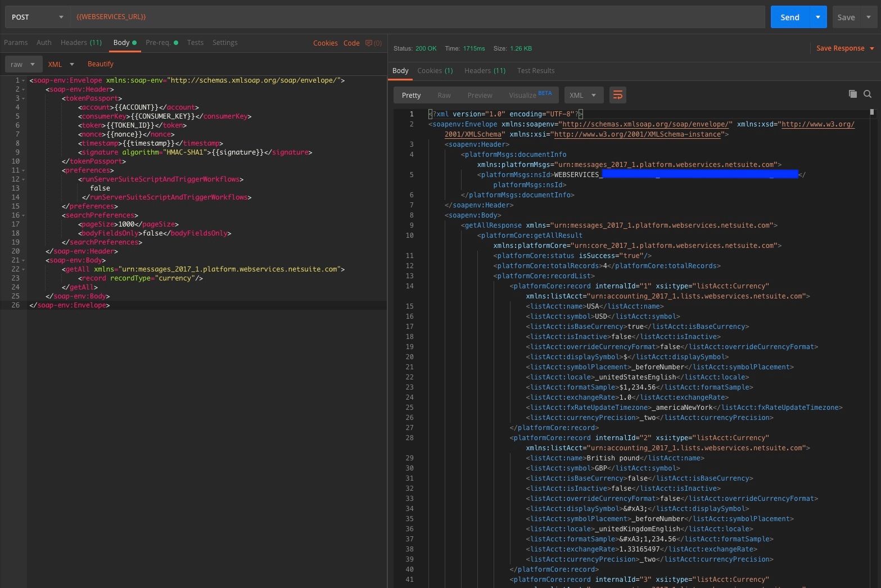Screen dimensions: 881x588
Task: Switch to request Auth tab
Action: (x=44, y=43)
